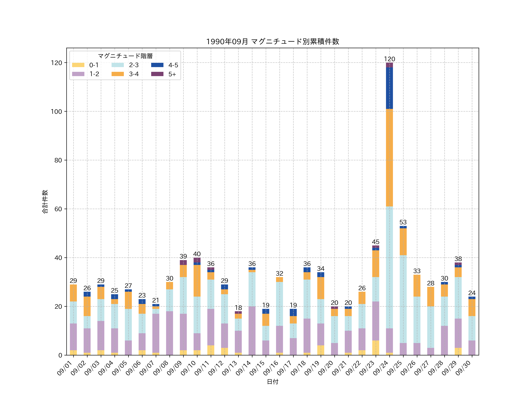
Task: Click the legend title マグニチュード階層
Action: coord(125,56)
